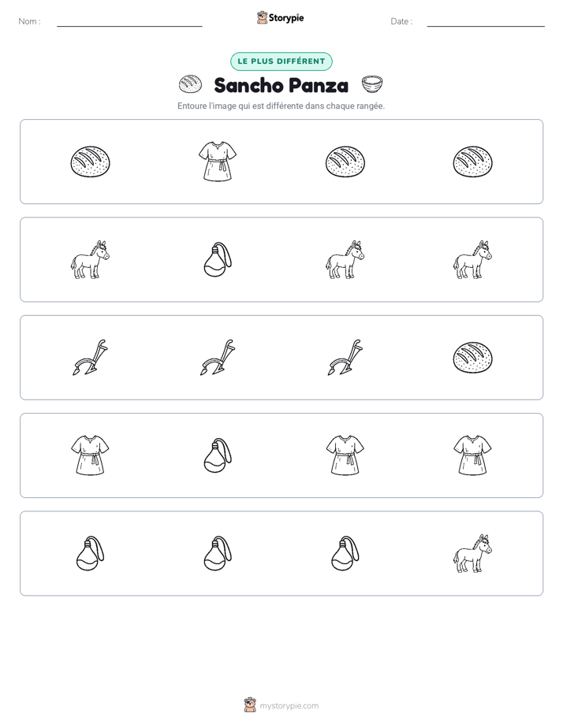The width and height of the screenshot is (563, 728).
Task: Click the bowl icon right of the title
Action: (x=372, y=85)
